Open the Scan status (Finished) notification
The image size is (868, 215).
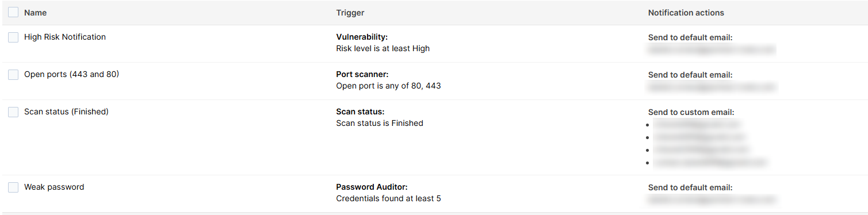(66, 112)
